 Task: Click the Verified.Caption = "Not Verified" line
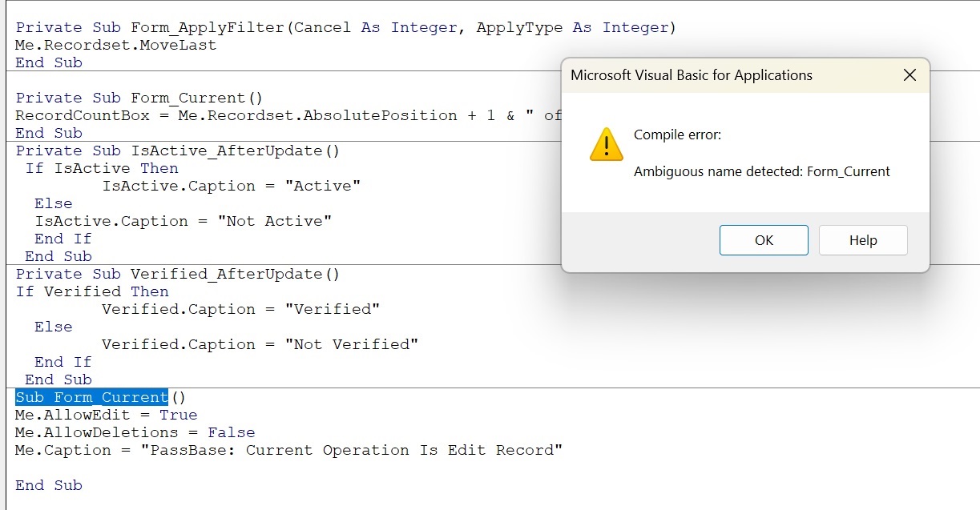[x=260, y=345]
